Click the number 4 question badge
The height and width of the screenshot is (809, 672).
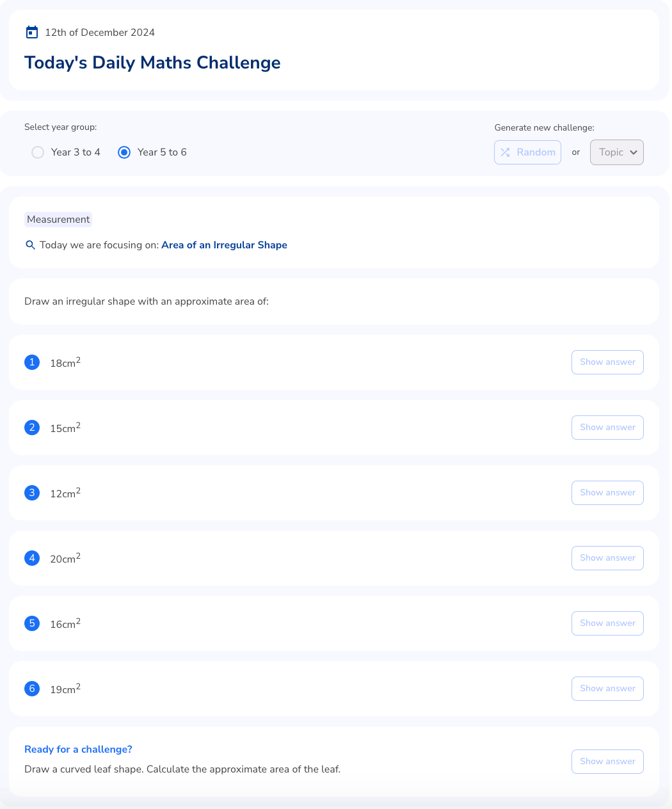point(32,558)
